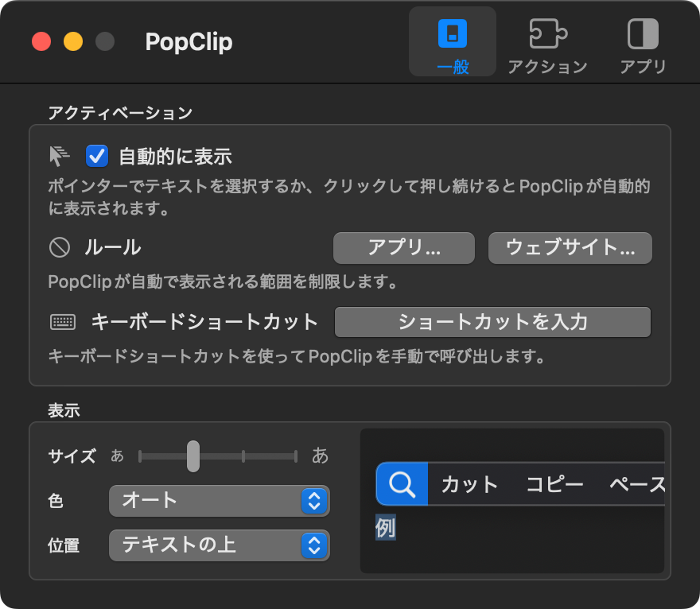Click the ショートカットを入力 shortcut field
Image resolution: width=700 pixels, height=609 pixels.
(492, 322)
